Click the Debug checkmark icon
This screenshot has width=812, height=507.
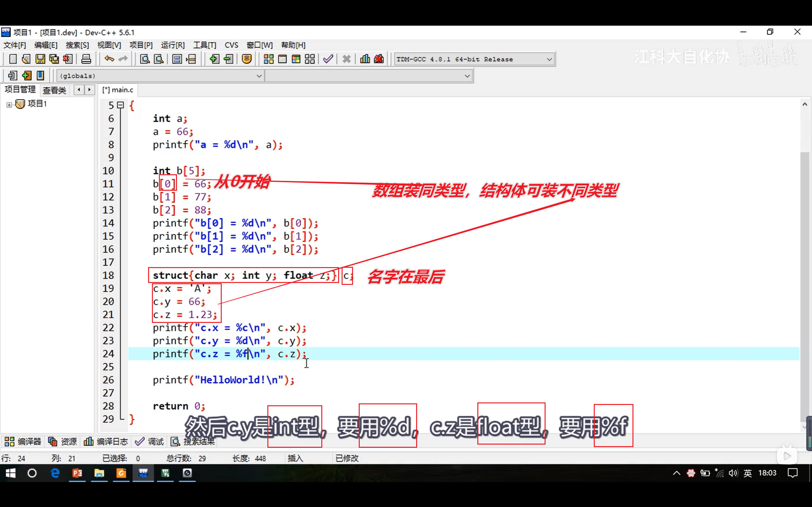(x=328, y=59)
